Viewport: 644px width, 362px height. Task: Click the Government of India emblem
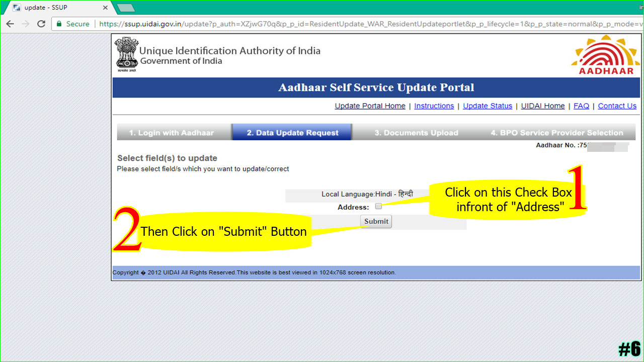[127, 55]
